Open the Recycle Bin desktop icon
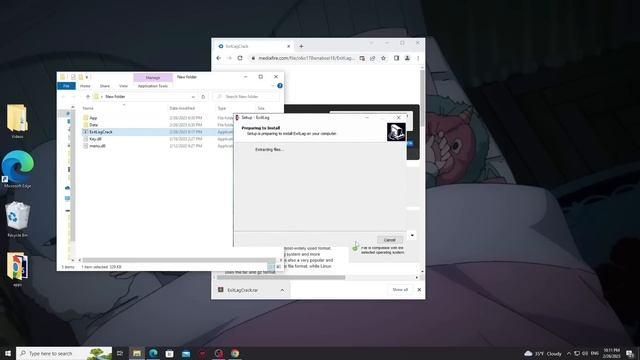 pyautogui.click(x=17, y=220)
